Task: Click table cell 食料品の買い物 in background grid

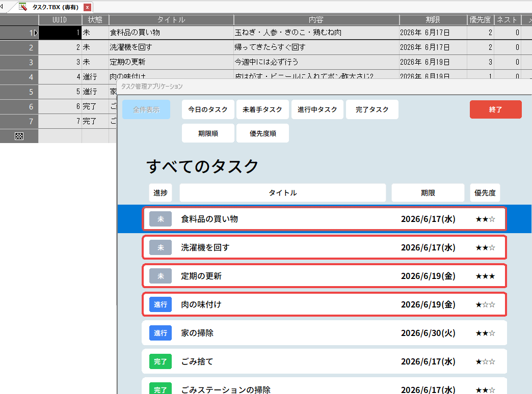Action: coord(171,33)
